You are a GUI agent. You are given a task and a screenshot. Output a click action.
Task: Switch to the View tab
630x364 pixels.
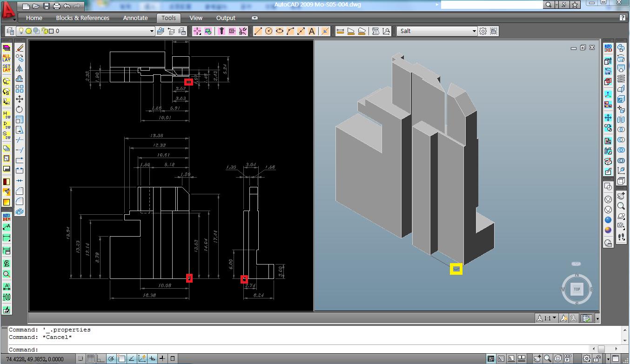pos(196,18)
